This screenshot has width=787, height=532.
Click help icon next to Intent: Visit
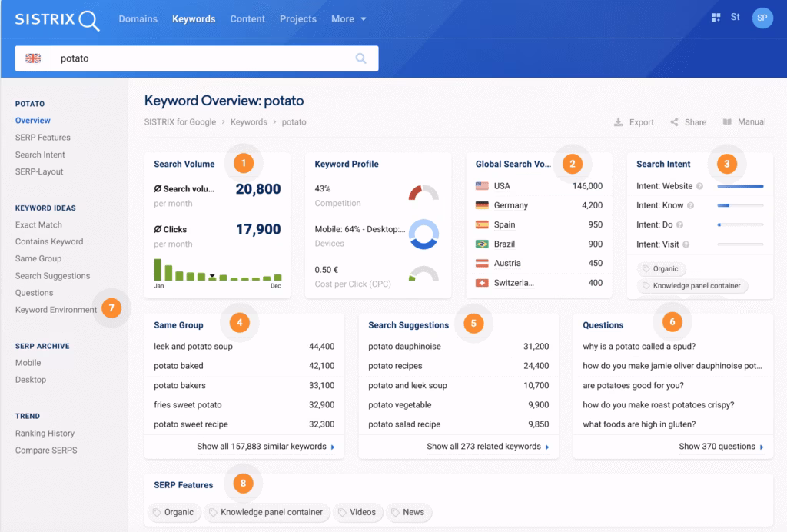pos(685,244)
